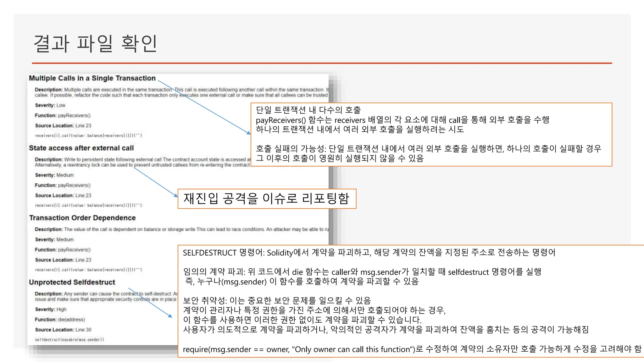Click the 'Source Location: Line 30' text
This screenshot has height=362, width=644.
(x=63, y=330)
